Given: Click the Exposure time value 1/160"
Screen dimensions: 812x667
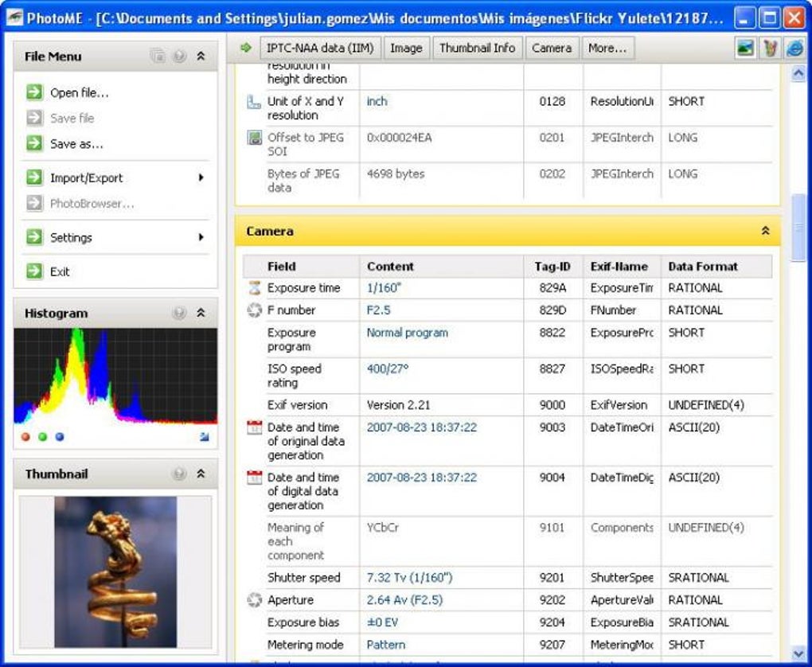Looking at the screenshot, I should pos(385,288).
